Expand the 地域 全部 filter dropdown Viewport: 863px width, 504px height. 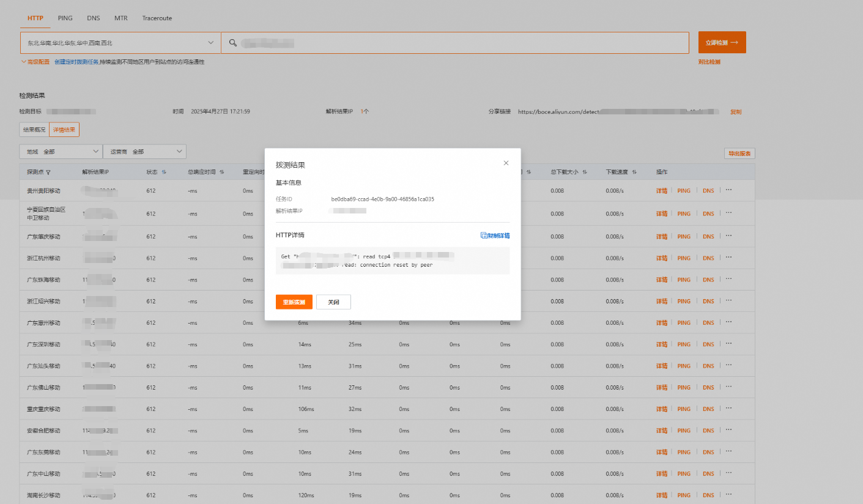coord(61,152)
